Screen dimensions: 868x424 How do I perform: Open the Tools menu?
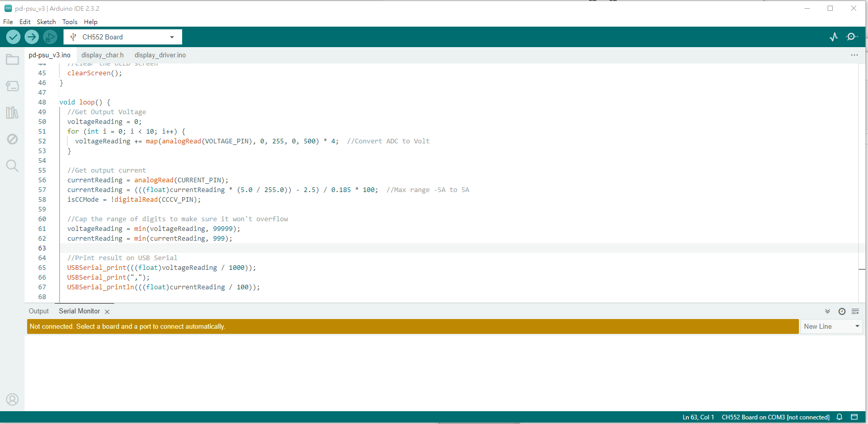(x=70, y=22)
